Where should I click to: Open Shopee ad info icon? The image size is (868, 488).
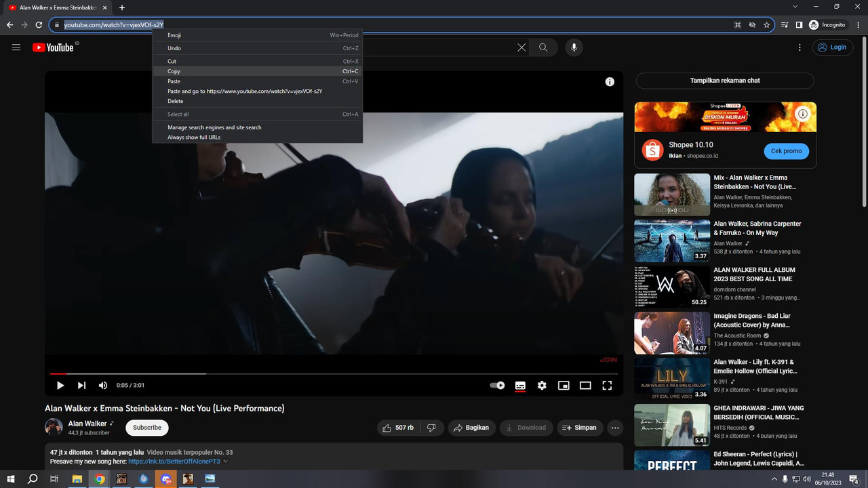click(803, 114)
